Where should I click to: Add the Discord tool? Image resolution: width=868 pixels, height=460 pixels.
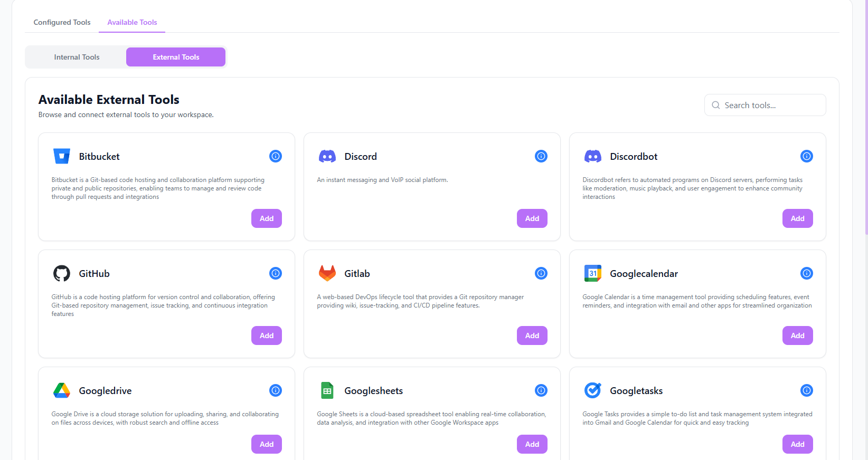point(532,218)
